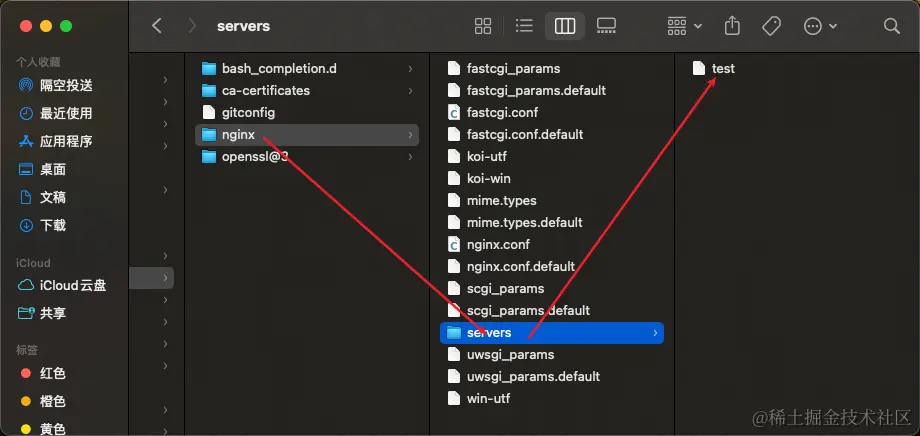920x436 pixels.
Task: Select the nginx folder
Action: tap(307, 134)
